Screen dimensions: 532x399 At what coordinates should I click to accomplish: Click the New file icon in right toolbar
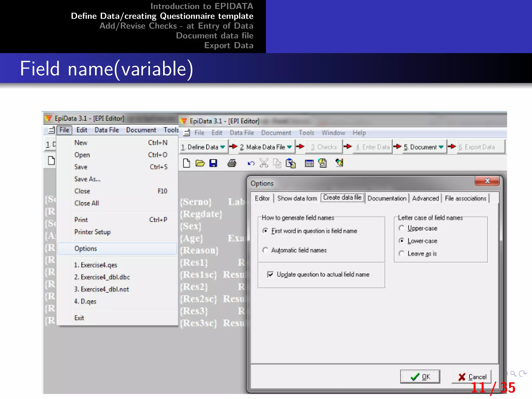(187, 163)
